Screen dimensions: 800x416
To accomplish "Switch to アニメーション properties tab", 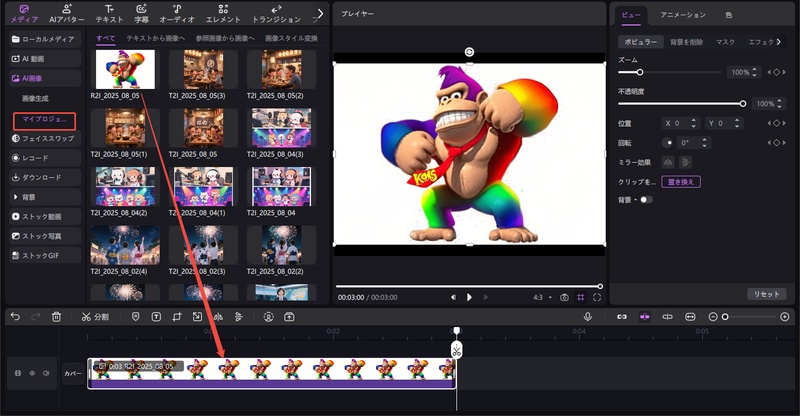I will click(x=683, y=15).
